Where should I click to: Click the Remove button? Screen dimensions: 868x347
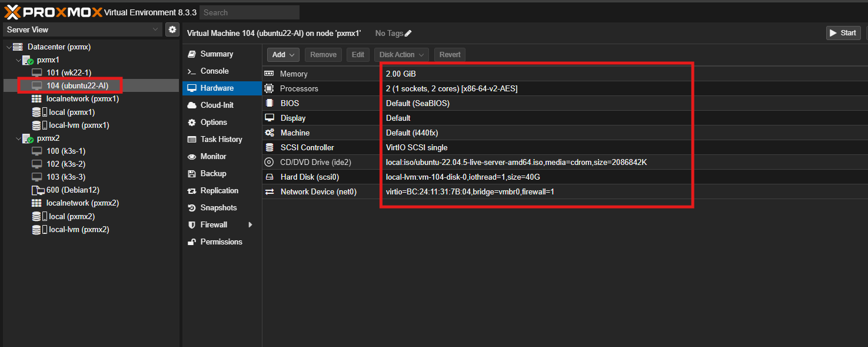pos(323,55)
